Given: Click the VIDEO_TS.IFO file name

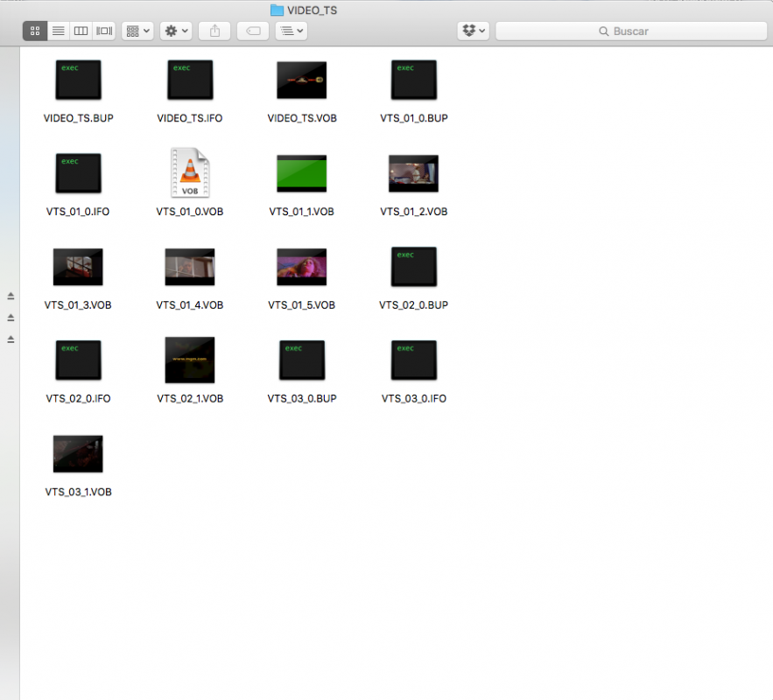Looking at the screenshot, I should [x=190, y=118].
